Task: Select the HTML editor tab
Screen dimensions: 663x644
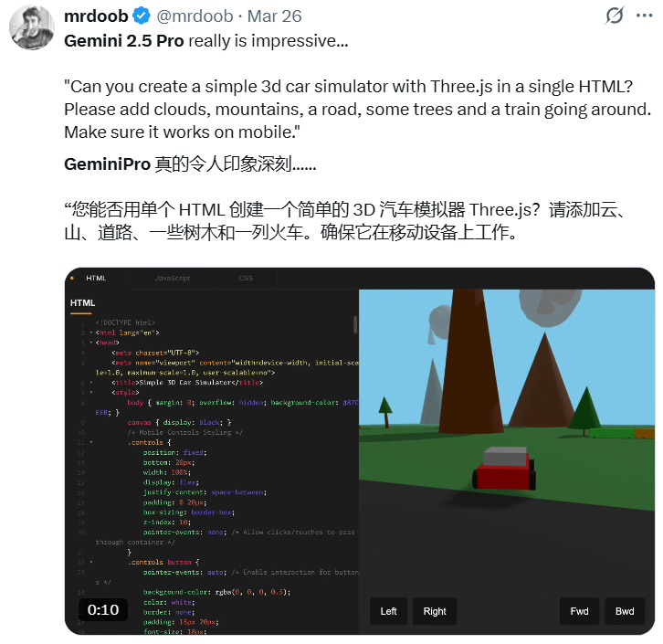Action: (96, 278)
